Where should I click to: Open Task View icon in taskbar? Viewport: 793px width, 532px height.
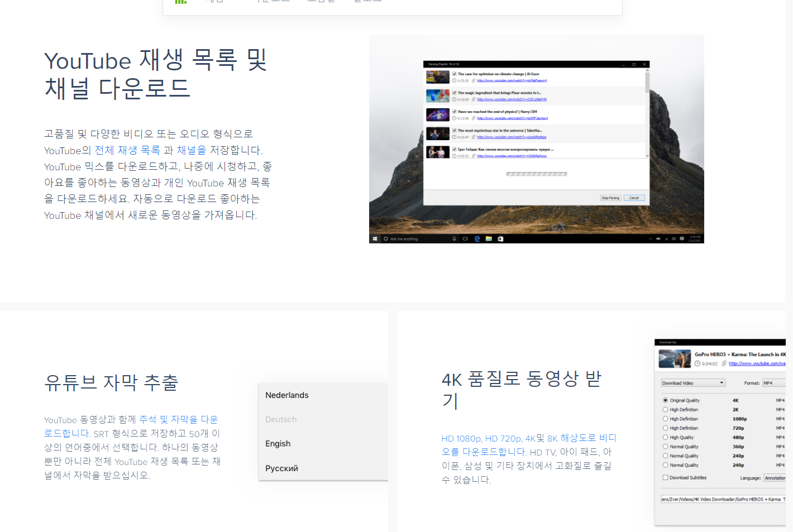coord(465,239)
